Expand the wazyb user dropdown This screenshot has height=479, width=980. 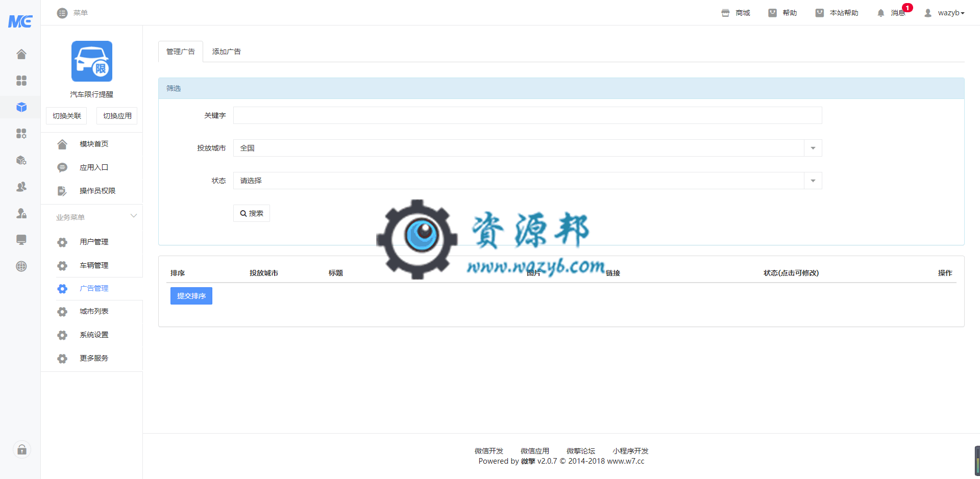click(944, 13)
